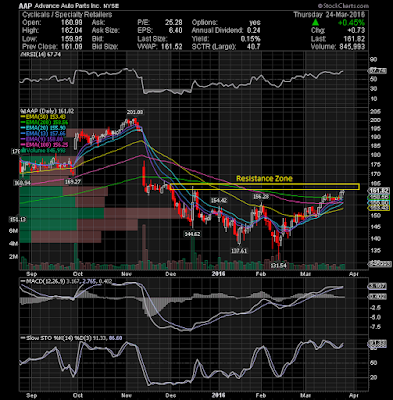Click the 201.00 price high marker
The width and height of the screenshot is (393, 400).
(135, 112)
